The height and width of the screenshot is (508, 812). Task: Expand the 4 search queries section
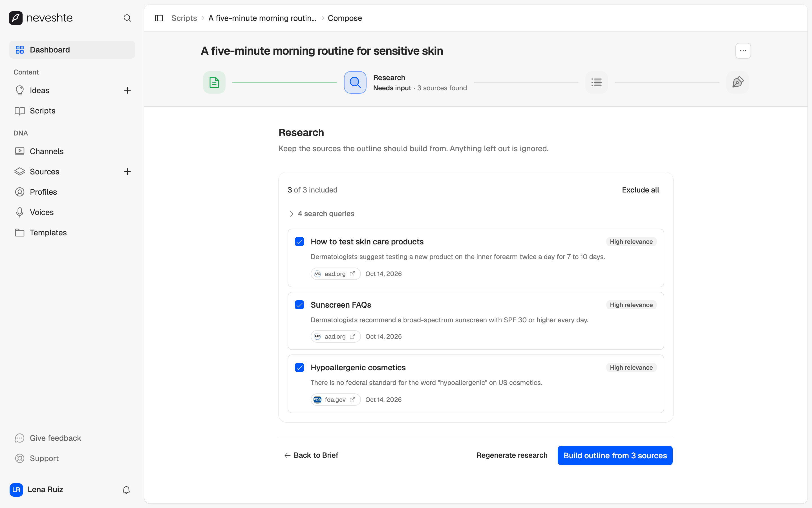click(321, 214)
